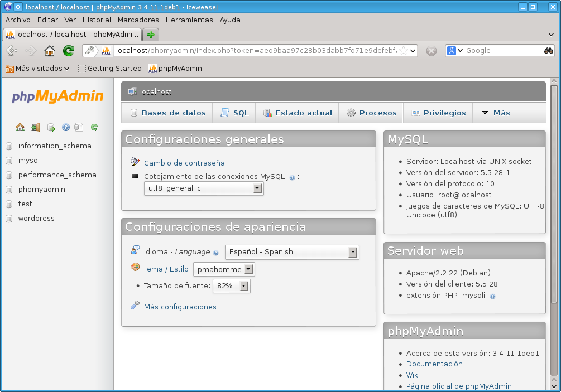This screenshot has width=561, height=392.
Task: Click the help icon next to Cotejamiento label
Action: 293,177
